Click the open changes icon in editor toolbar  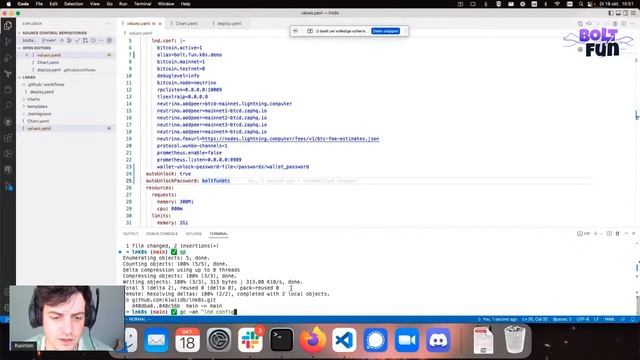[x=580, y=24]
